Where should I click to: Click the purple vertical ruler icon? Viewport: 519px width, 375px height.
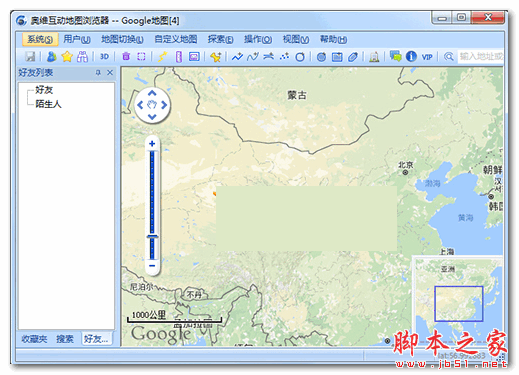click(x=179, y=57)
